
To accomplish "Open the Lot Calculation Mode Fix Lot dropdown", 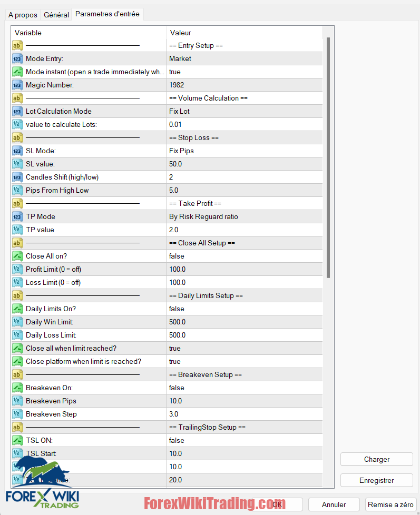I will (x=245, y=111).
